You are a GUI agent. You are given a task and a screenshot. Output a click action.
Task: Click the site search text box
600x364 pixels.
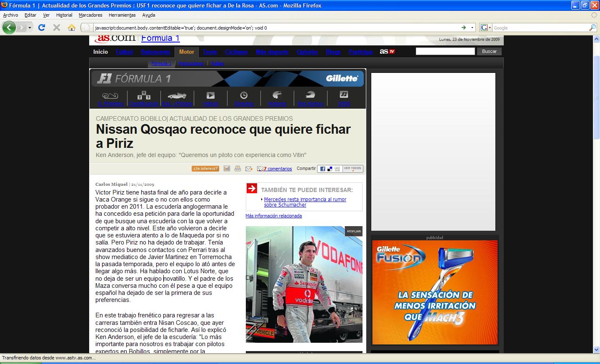(x=445, y=51)
